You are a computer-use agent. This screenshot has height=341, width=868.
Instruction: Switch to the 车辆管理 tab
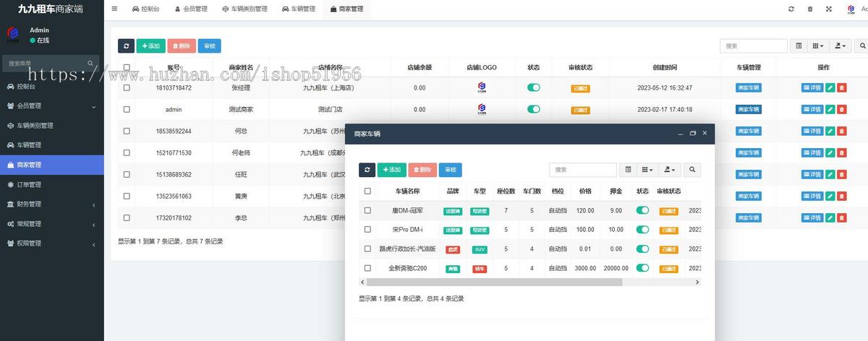[299, 9]
